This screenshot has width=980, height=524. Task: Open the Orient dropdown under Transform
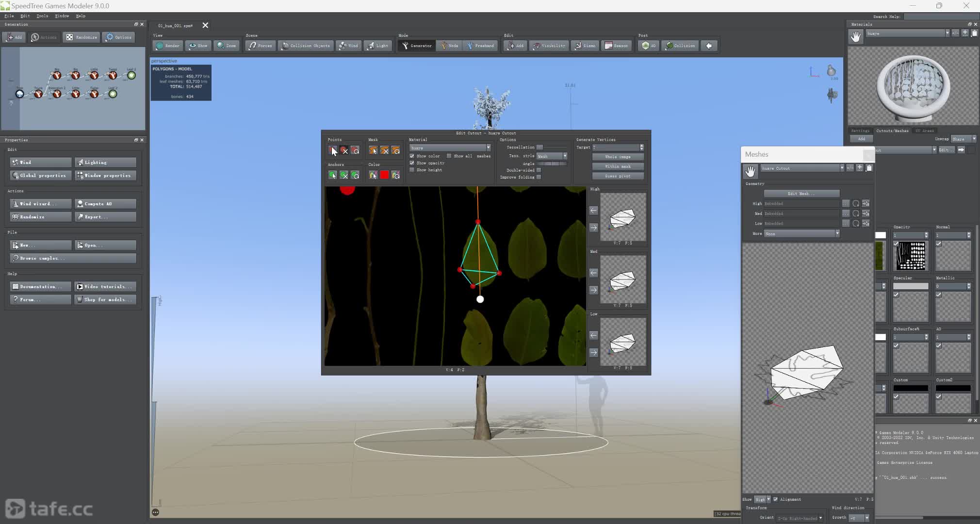(800, 518)
